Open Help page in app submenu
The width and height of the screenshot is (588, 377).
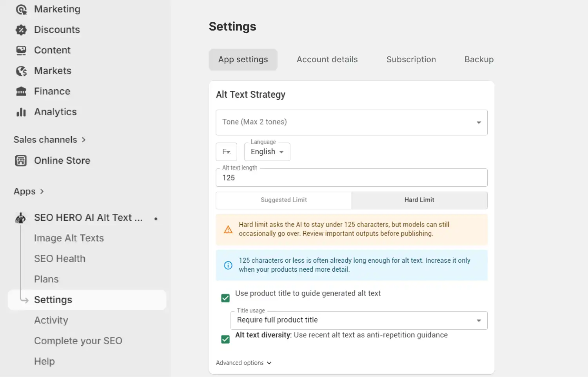tap(44, 362)
